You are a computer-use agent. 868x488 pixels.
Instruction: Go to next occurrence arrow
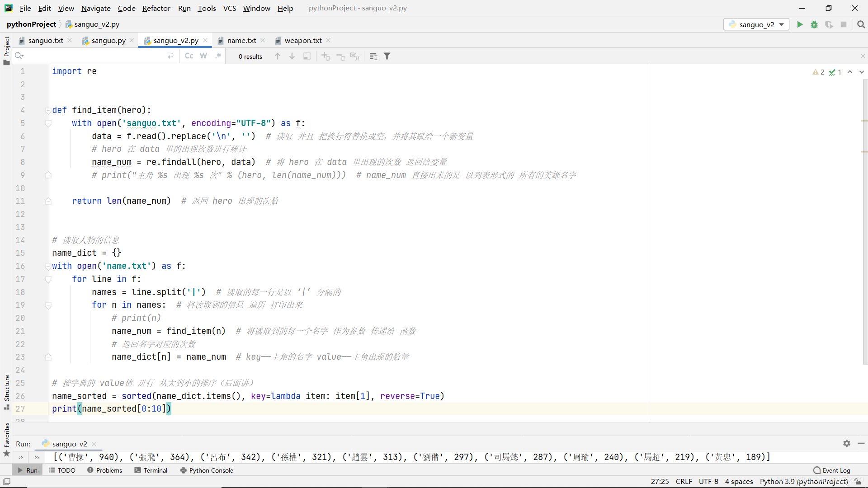pyautogui.click(x=292, y=56)
